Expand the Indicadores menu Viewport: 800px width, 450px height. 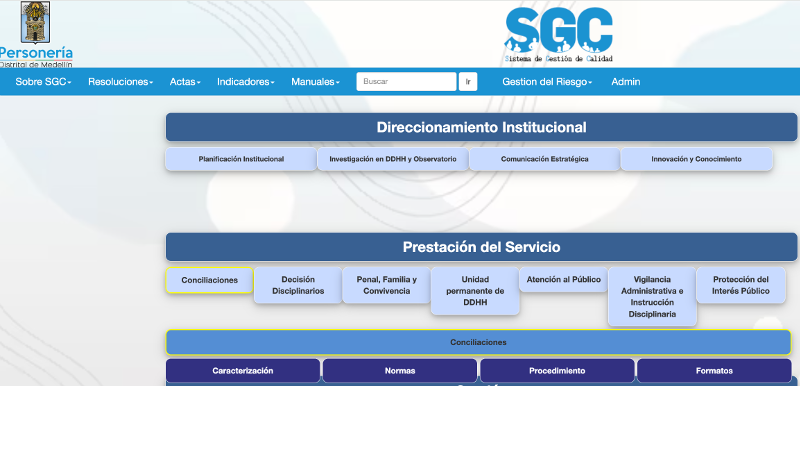(x=245, y=82)
